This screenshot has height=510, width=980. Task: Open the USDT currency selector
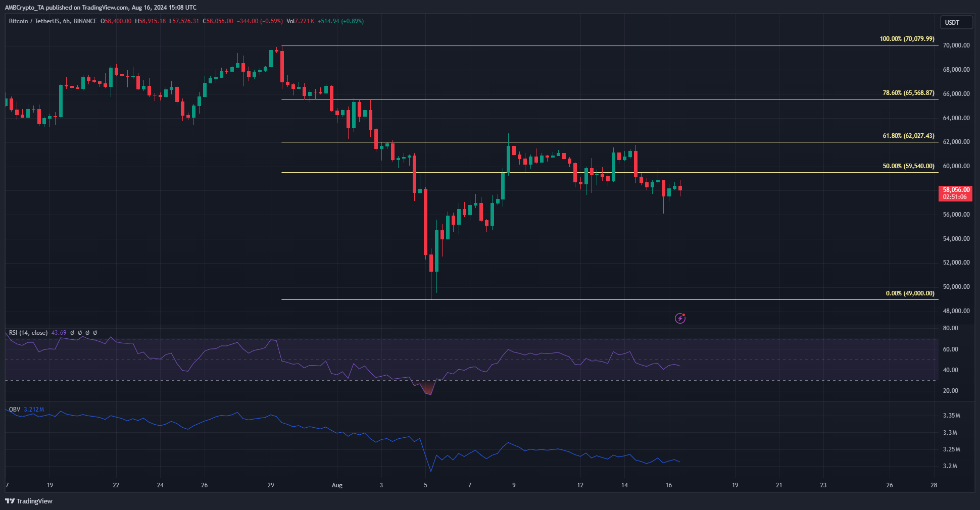[x=956, y=22]
